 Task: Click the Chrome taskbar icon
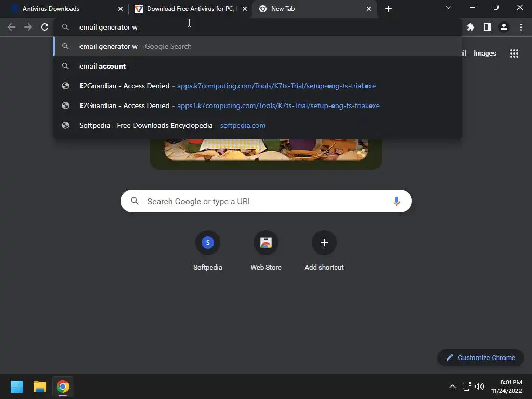point(63,387)
